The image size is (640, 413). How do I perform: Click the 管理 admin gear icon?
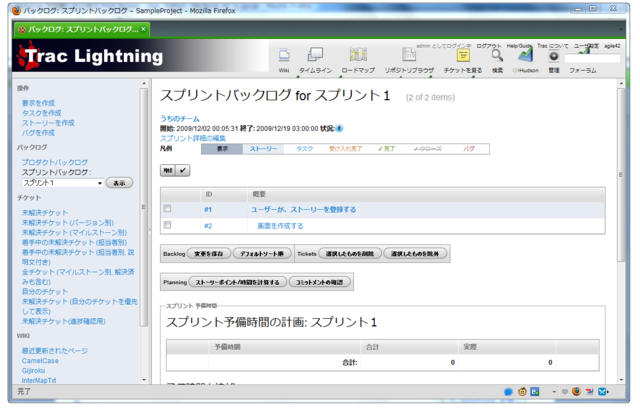553,56
